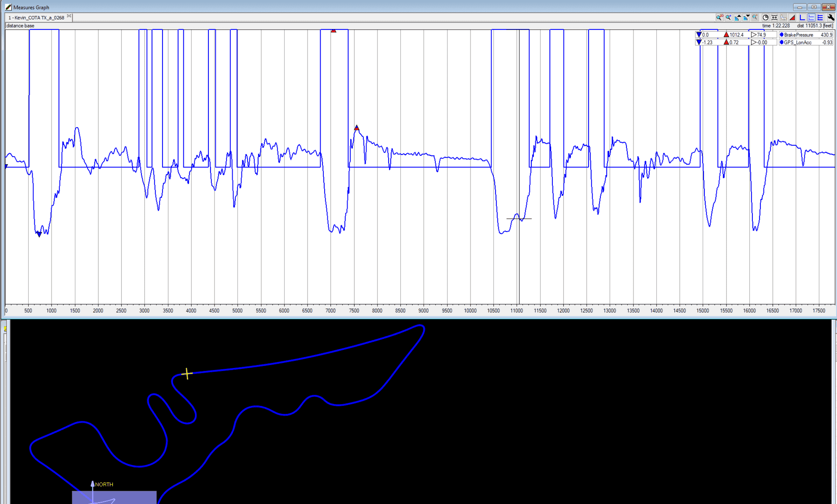Click the horizontal fit arrows icon
This screenshot has width=837, height=504.
[774, 18]
